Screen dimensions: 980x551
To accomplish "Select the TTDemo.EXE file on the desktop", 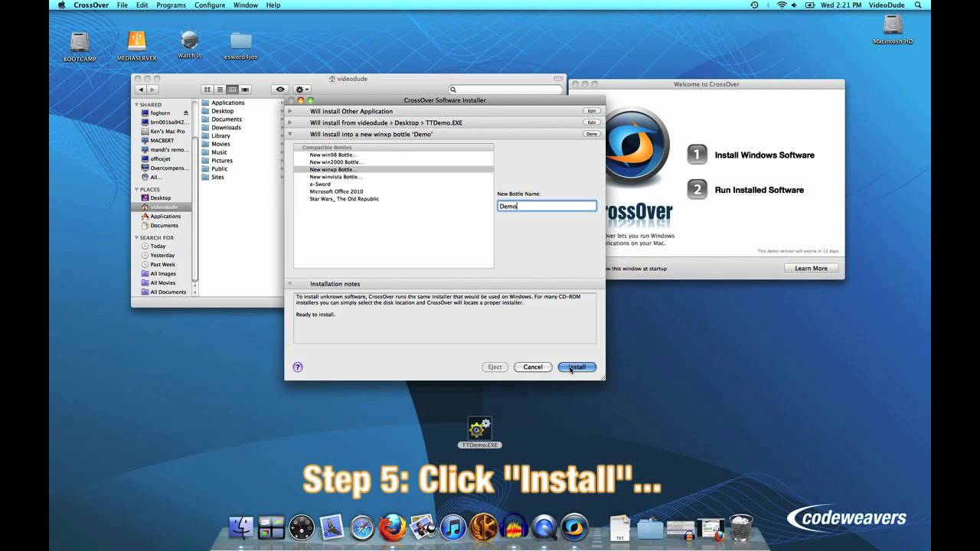I will [x=480, y=432].
